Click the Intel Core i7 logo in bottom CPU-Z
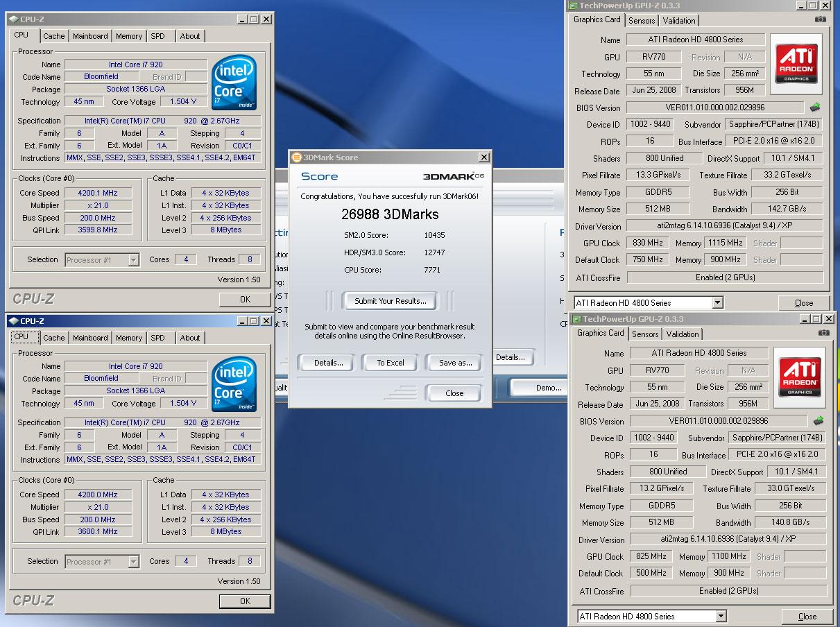Screen dimensions: 840x627 (234, 384)
